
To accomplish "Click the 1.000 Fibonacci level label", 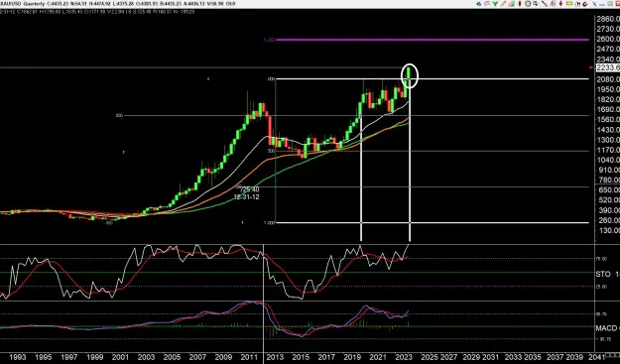I will coord(269,223).
